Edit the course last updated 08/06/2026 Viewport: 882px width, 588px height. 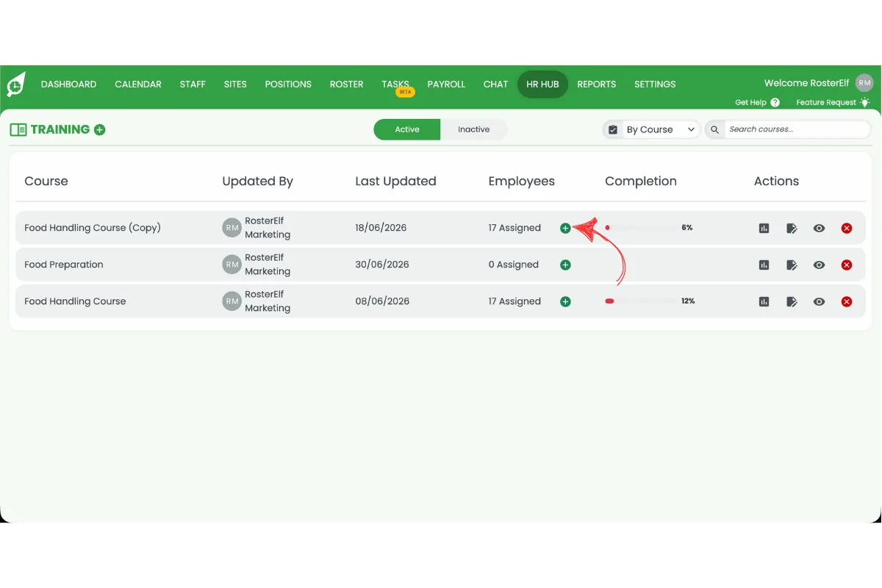tap(792, 301)
